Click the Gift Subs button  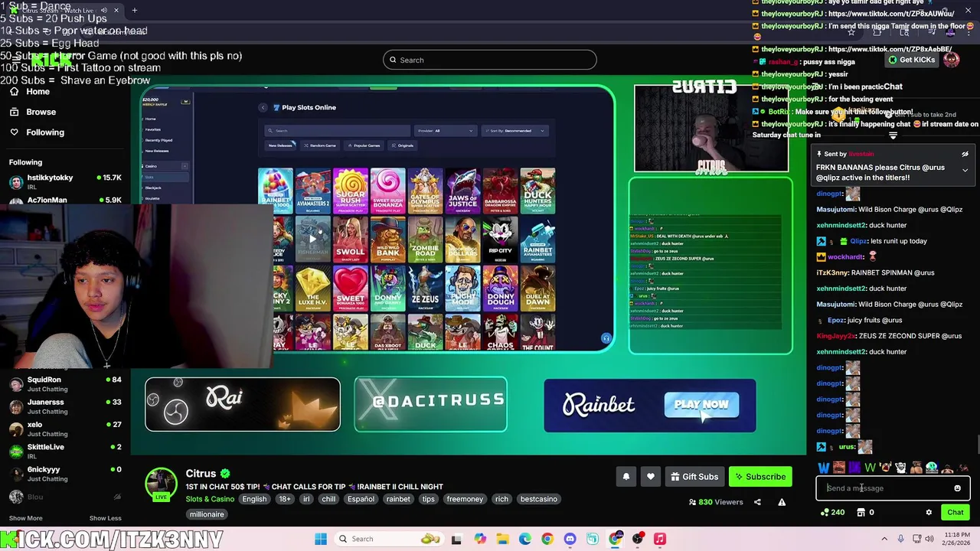[x=694, y=477]
